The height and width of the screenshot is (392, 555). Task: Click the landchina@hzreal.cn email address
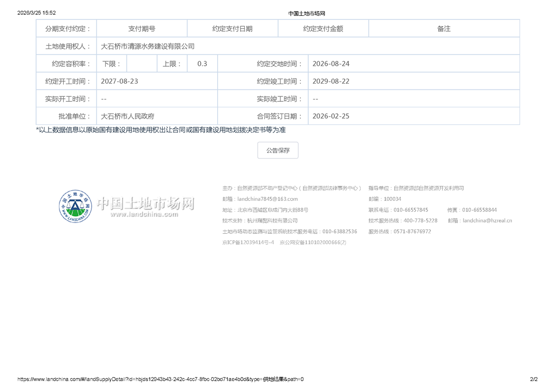(x=487, y=220)
